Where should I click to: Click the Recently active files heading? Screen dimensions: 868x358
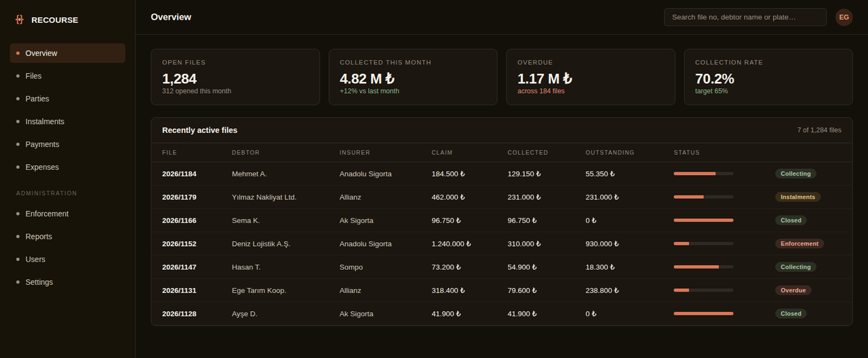pyautogui.click(x=199, y=130)
